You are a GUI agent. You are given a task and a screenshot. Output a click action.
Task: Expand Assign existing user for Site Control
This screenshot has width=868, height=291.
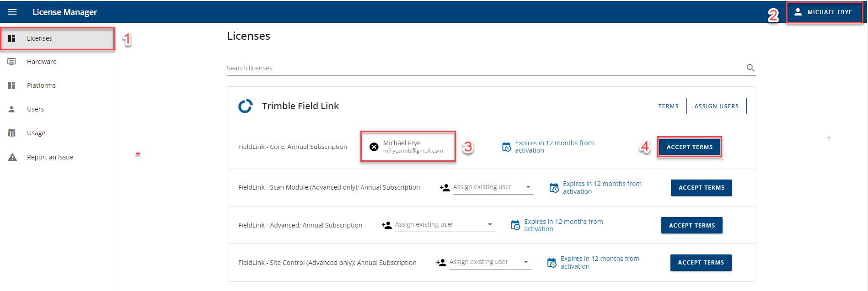coord(525,262)
